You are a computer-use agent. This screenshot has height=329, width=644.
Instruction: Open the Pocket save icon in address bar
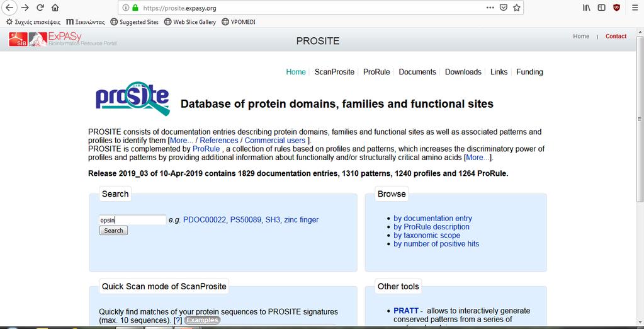[x=503, y=8]
